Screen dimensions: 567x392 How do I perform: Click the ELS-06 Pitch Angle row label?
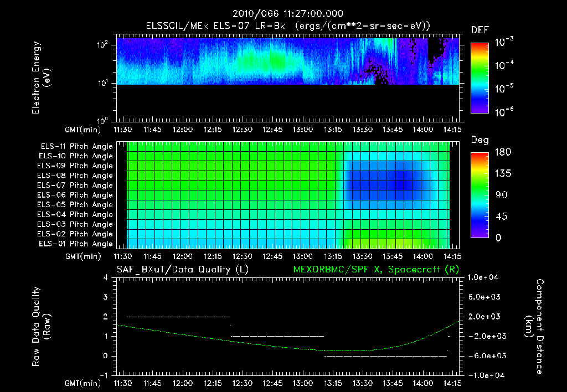click(75, 195)
